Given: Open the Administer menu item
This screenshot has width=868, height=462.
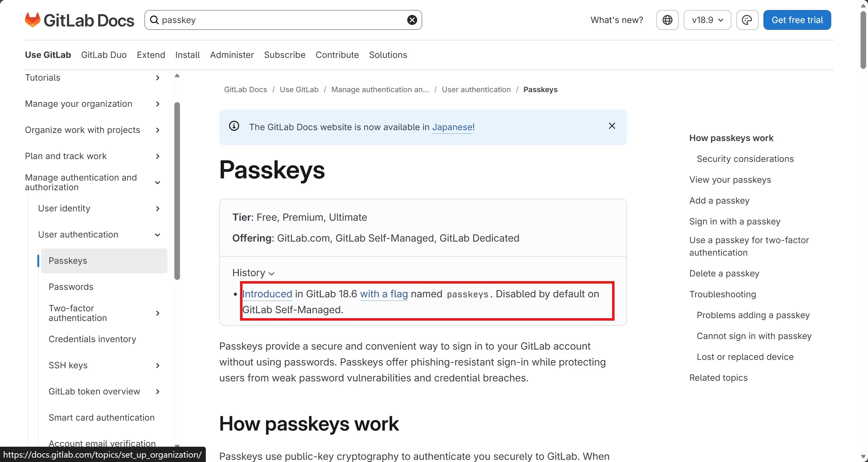Looking at the screenshot, I should 232,54.
